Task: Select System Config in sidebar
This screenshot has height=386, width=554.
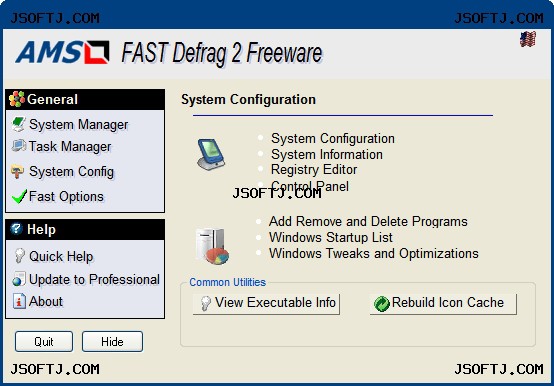Action: [x=71, y=172]
